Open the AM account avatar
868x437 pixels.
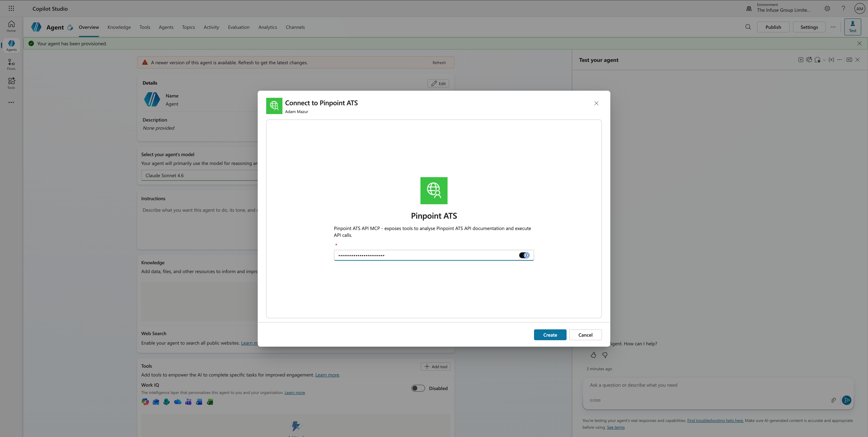860,9
